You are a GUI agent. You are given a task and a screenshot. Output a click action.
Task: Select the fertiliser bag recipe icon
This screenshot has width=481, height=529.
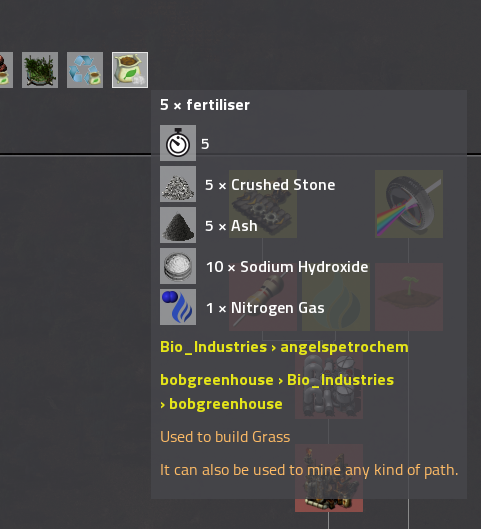tap(130, 70)
